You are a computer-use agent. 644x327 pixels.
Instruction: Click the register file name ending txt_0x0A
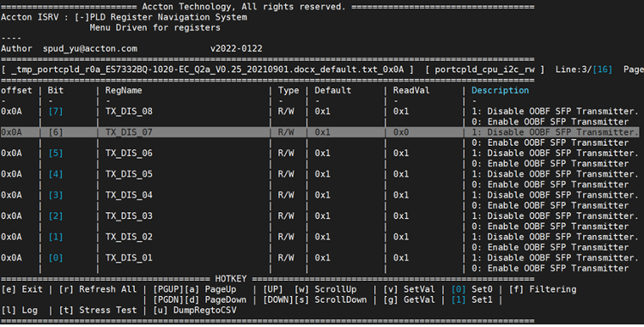point(208,70)
